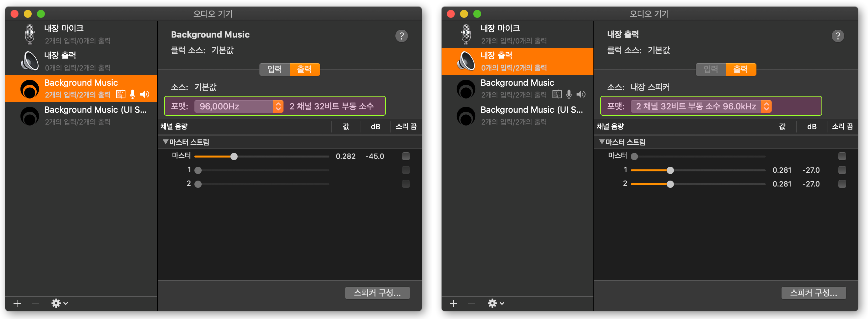
Task: Click the default input microphone badge in right window
Action: (x=569, y=95)
